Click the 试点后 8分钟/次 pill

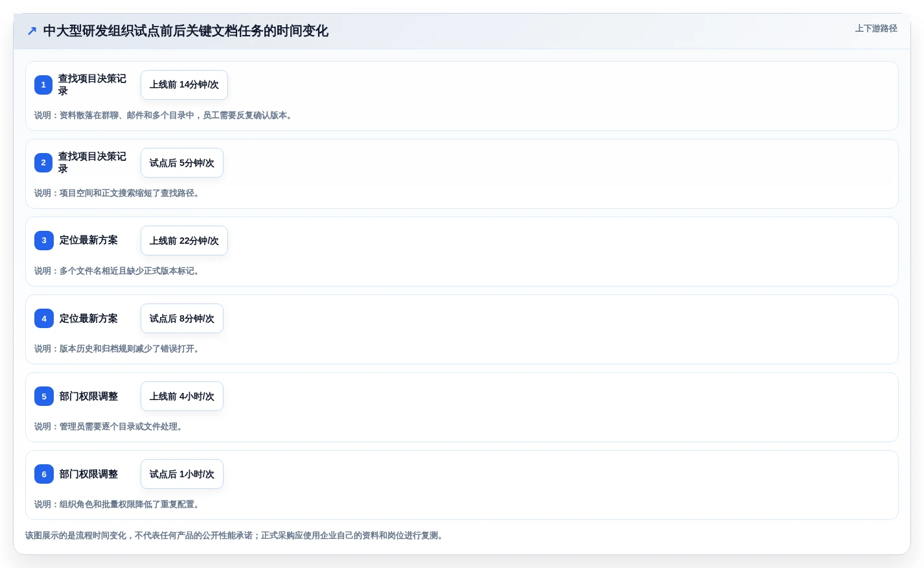coord(182,318)
